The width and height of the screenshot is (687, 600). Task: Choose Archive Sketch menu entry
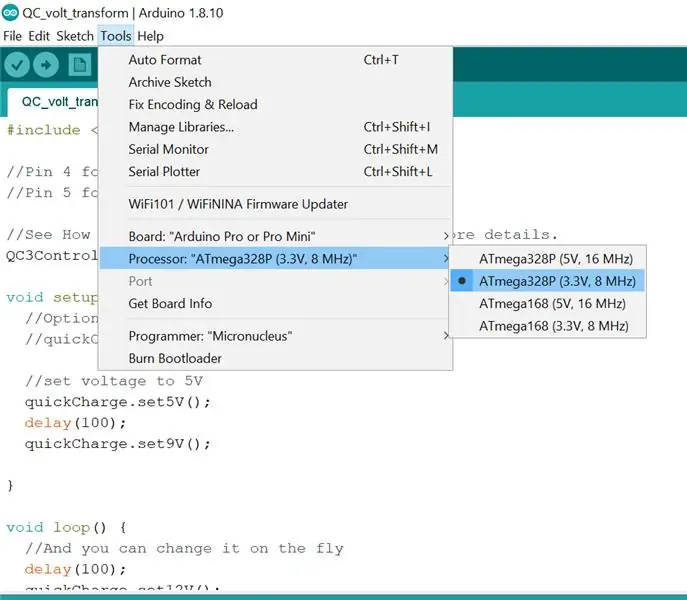276,82
